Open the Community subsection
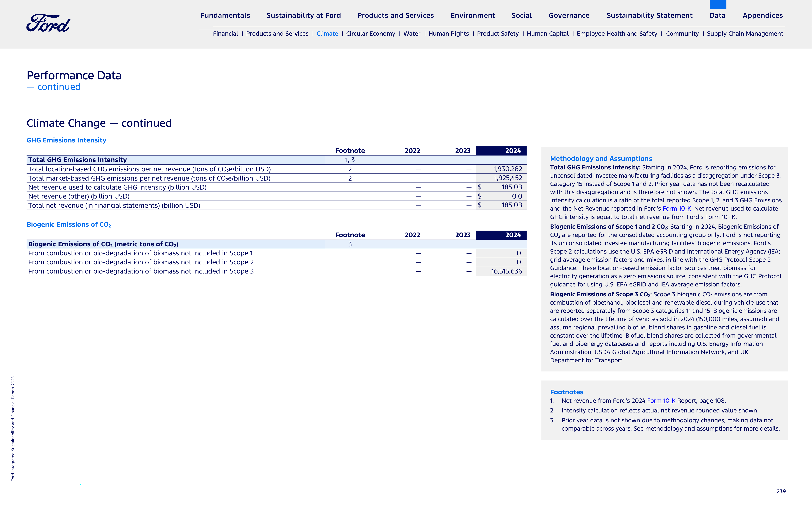 pos(682,34)
